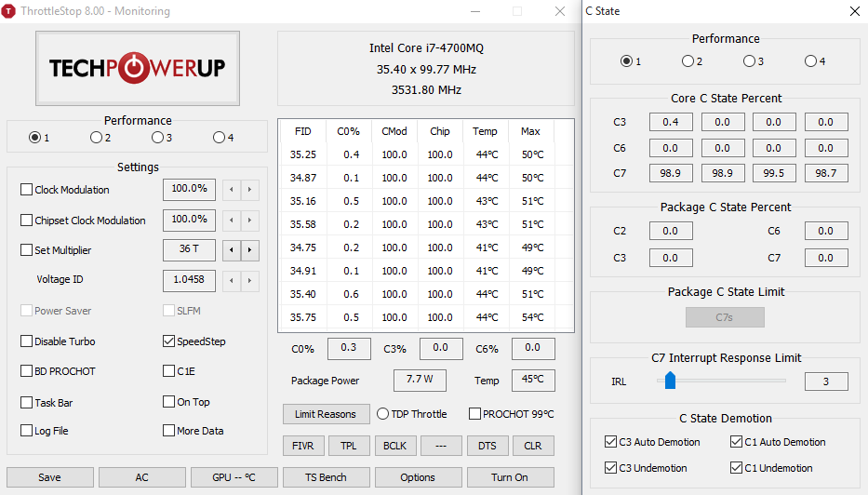Uncheck the SpeedStep checkbox
This screenshot has width=868, height=495.
[168, 341]
